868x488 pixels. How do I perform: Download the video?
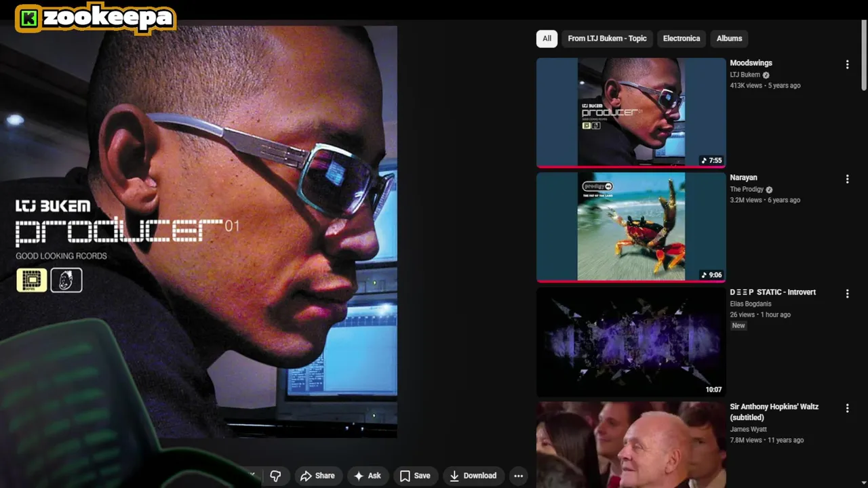coord(473,476)
